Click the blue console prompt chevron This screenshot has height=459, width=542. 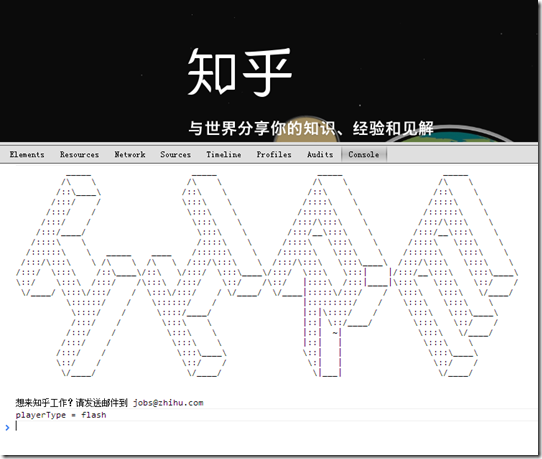pos(7,428)
